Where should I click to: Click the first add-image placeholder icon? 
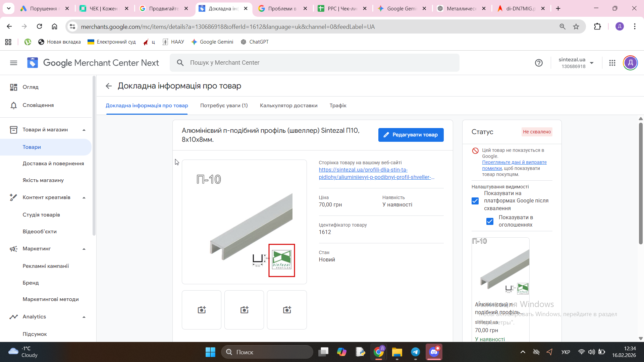tap(202, 310)
